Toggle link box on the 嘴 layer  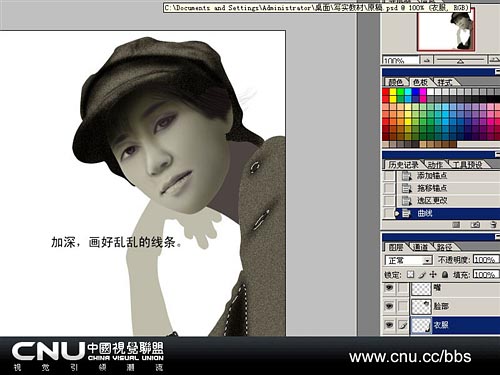pos(403,288)
